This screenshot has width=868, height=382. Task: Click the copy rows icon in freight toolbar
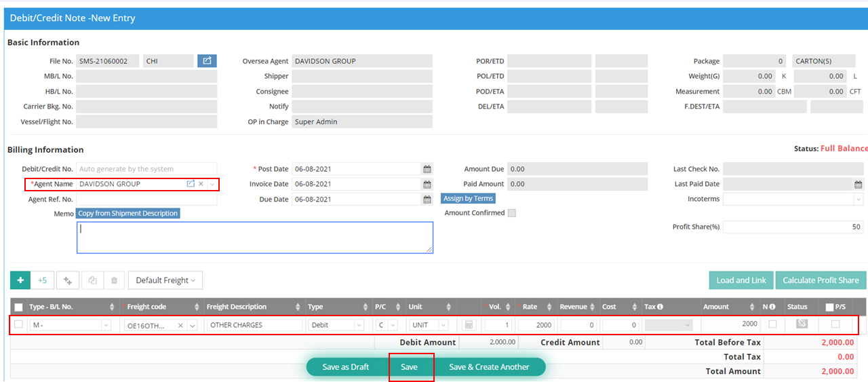(x=92, y=280)
